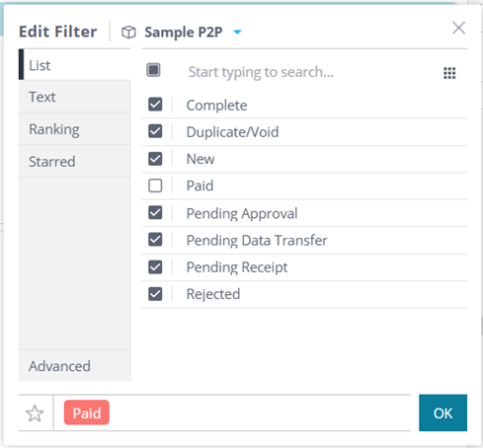Check the Paid checkbox
The width and height of the screenshot is (483, 448).
155,186
